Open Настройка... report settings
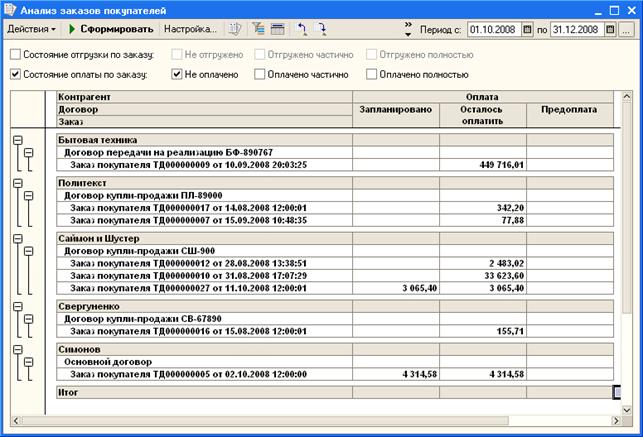Viewport: 643px width, 437px height. [x=190, y=30]
